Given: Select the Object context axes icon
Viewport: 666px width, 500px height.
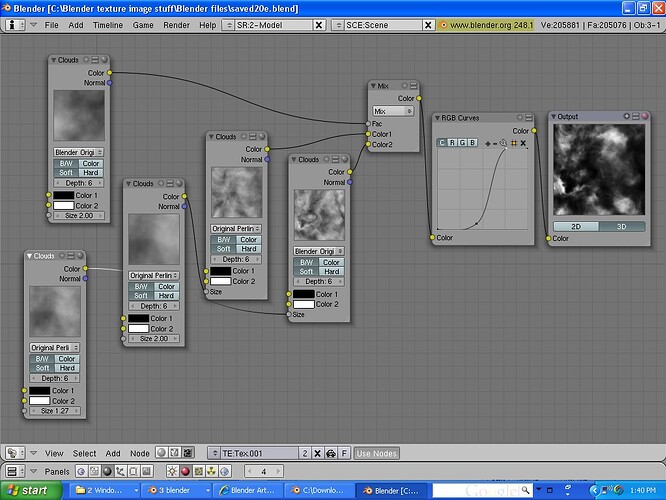Looking at the screenshot, I should [121, 471].
